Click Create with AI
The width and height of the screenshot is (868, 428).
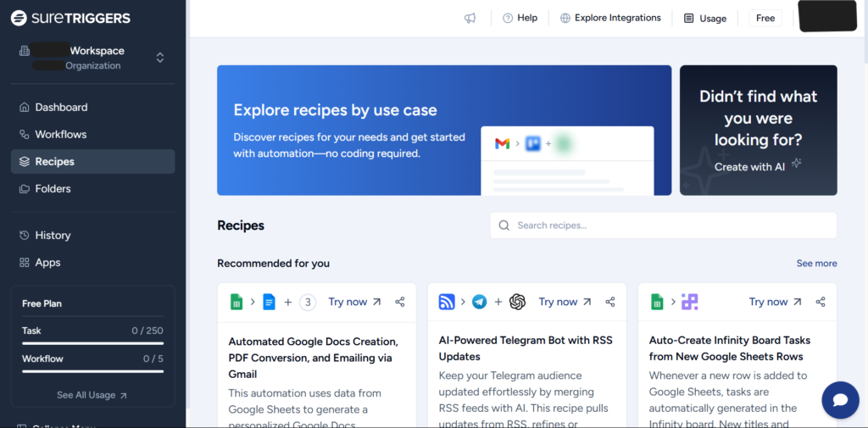(758, 167)
